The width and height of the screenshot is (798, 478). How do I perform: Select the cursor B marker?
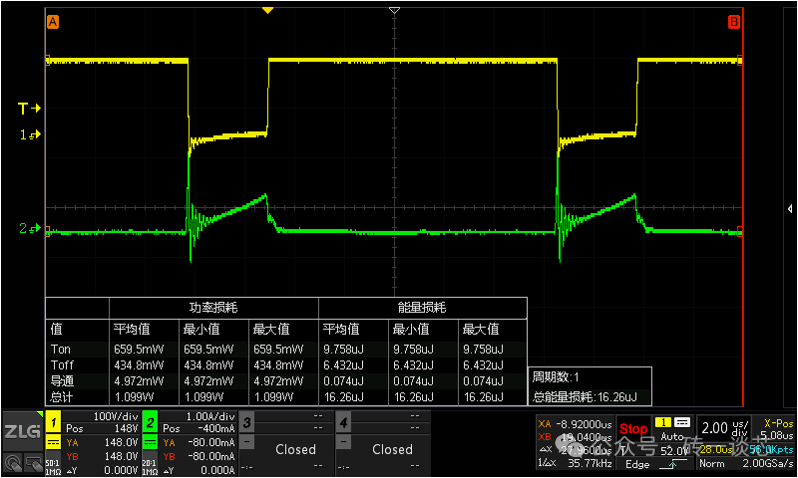[x=733, y=21]
